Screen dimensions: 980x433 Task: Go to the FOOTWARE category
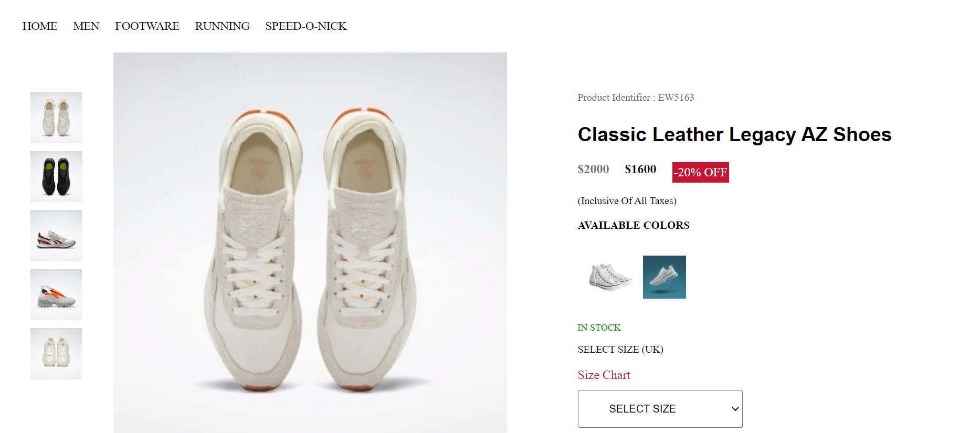[147, 26]
